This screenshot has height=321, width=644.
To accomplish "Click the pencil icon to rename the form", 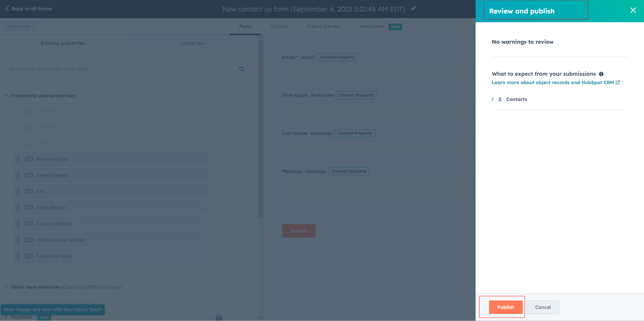I will [414, 9].
